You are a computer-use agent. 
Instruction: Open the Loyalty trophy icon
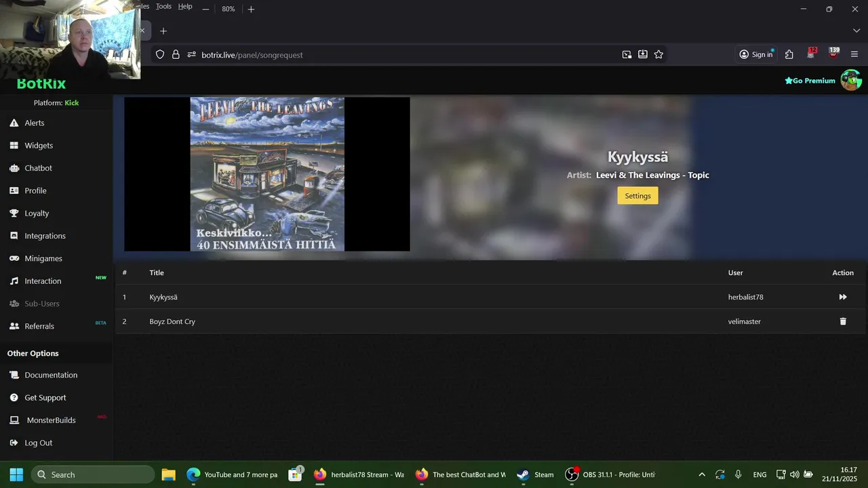[14, 213]
